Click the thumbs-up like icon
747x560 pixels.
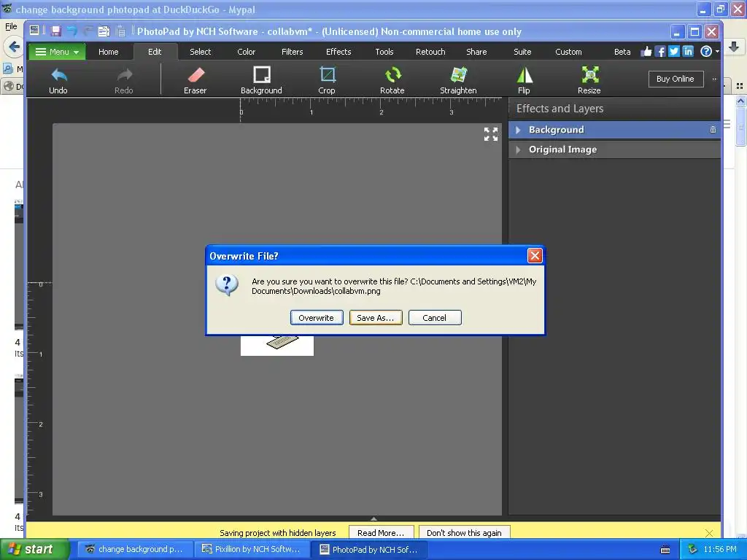[646, 52]
